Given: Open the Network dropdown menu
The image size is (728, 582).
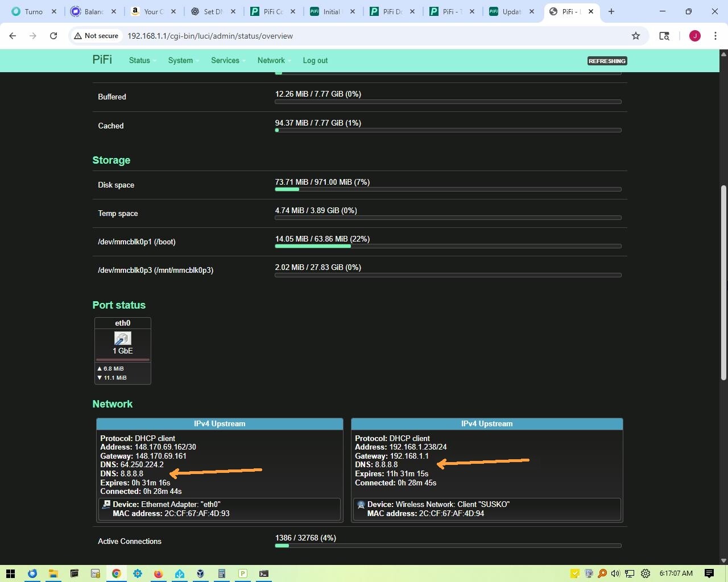Looking at the screenshot, I should (271, 60).
